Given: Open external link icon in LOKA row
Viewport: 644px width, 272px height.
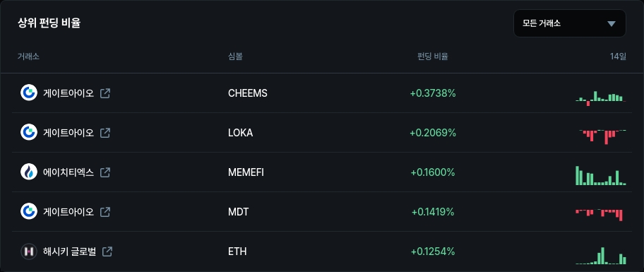Looking at the screenshot, I should [x=105, y=133].
